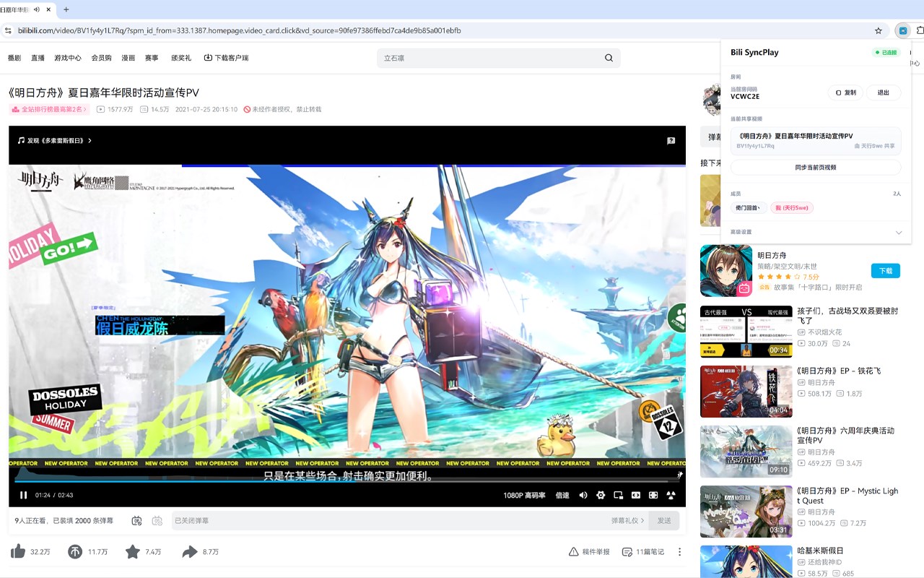Share the video using the arrow icon

[x=190, y=552]
